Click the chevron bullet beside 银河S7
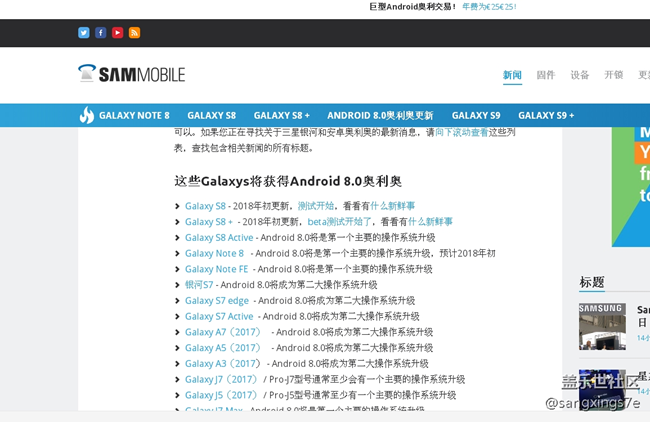The height and width of the screenshot is (422, 650). tap(177, 285)
